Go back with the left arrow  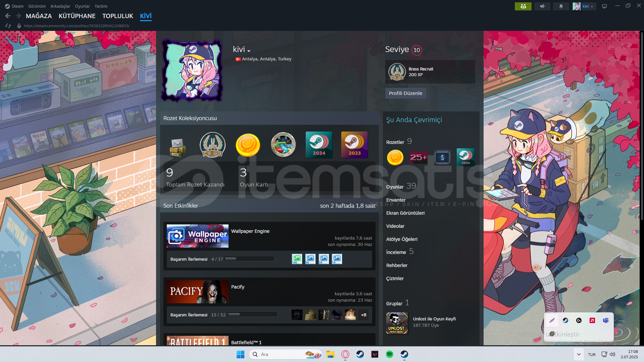pyautogui.click(x=8, y=16)
